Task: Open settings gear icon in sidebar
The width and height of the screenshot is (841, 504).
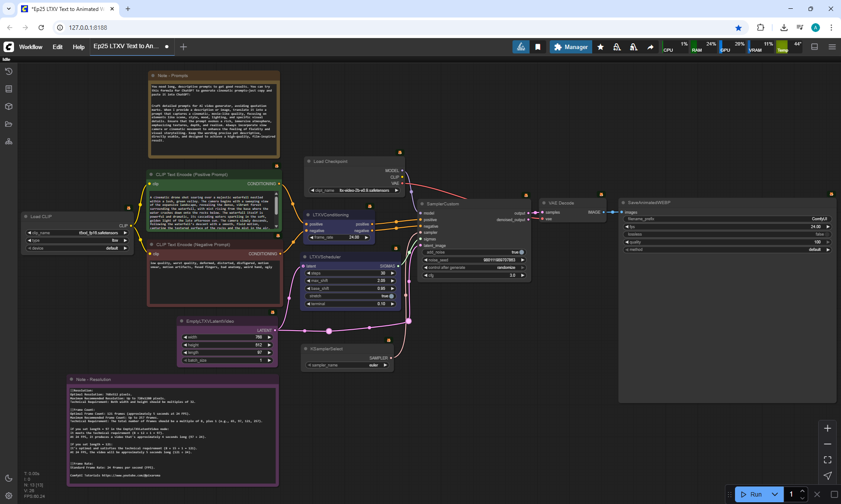Action: pyautogui.click(x=9, y=496)
